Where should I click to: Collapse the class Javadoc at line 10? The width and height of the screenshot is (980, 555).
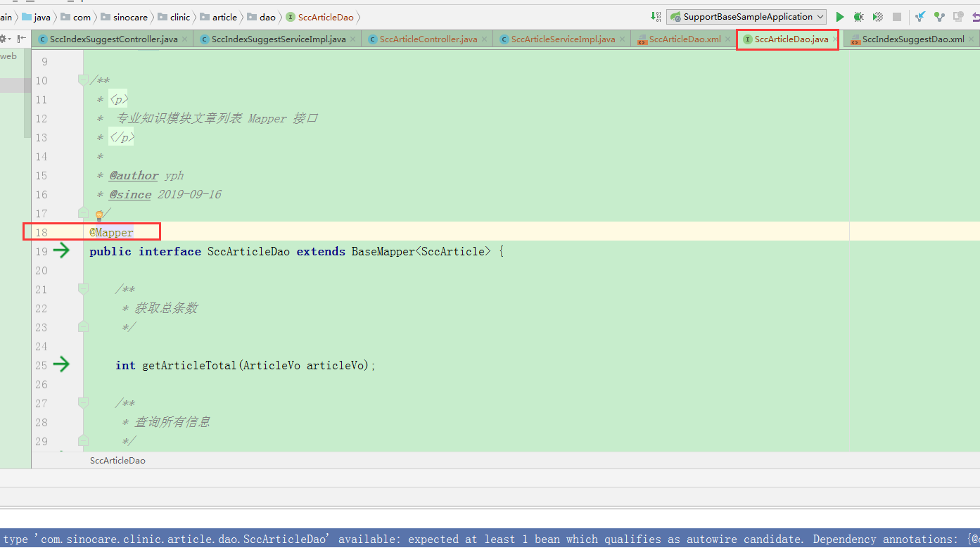[83, 79]
